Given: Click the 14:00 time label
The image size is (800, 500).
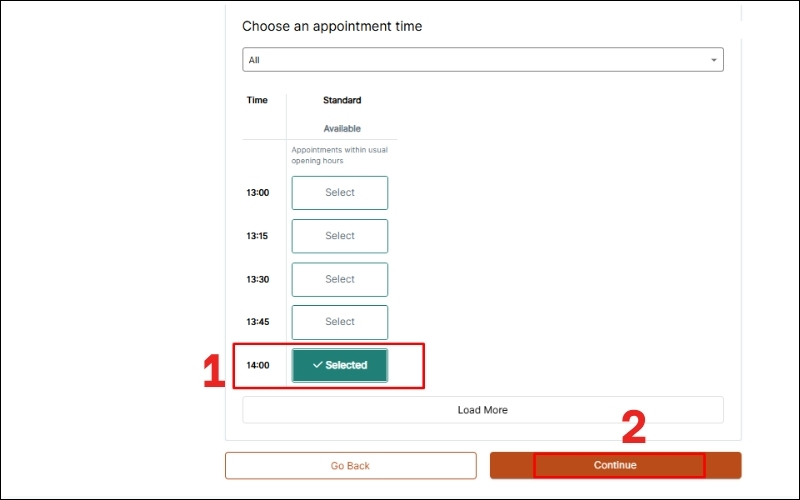Looking at the screenshot, I should [x=258, y=365].
